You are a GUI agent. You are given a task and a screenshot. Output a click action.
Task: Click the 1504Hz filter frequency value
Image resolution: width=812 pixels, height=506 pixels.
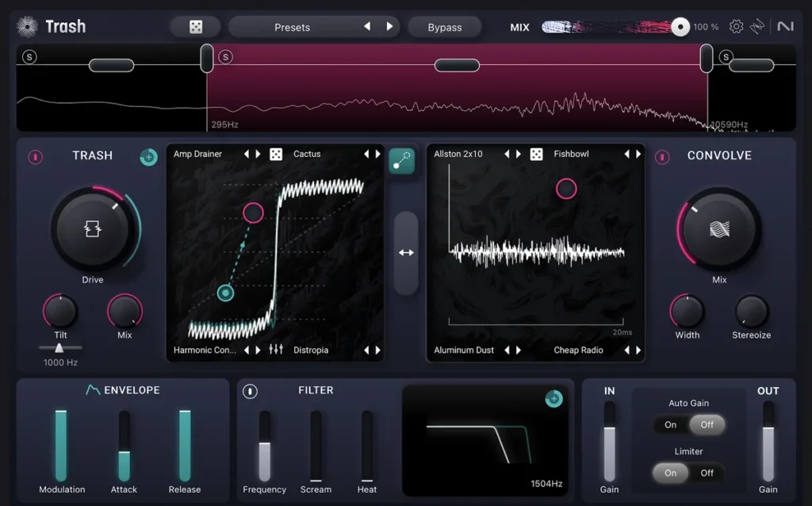tap(546, 484)
